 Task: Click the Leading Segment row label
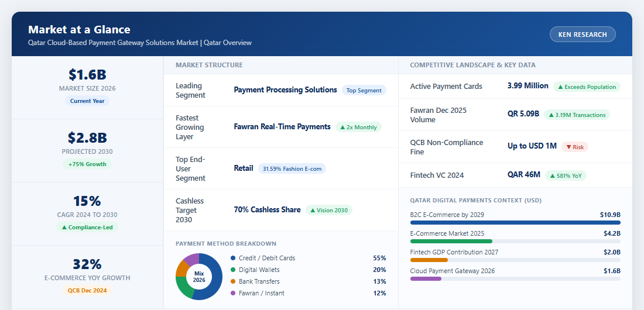pos(190,90)
